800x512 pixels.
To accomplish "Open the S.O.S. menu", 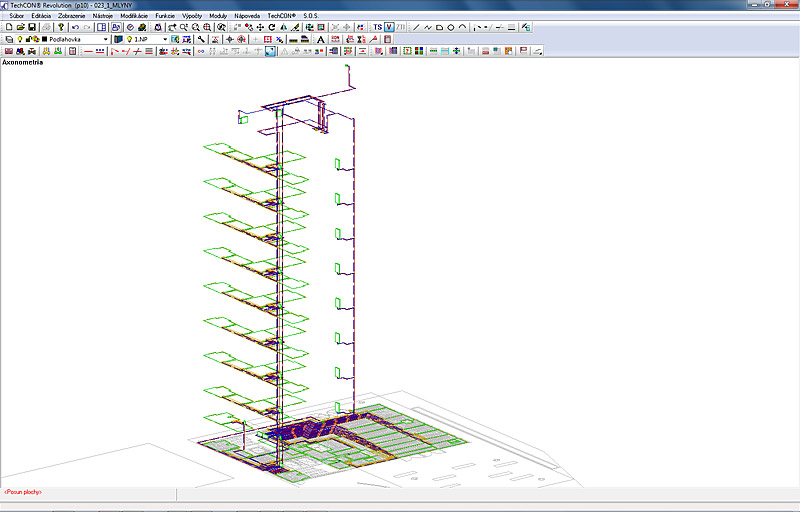I will [x=311, y=16].
